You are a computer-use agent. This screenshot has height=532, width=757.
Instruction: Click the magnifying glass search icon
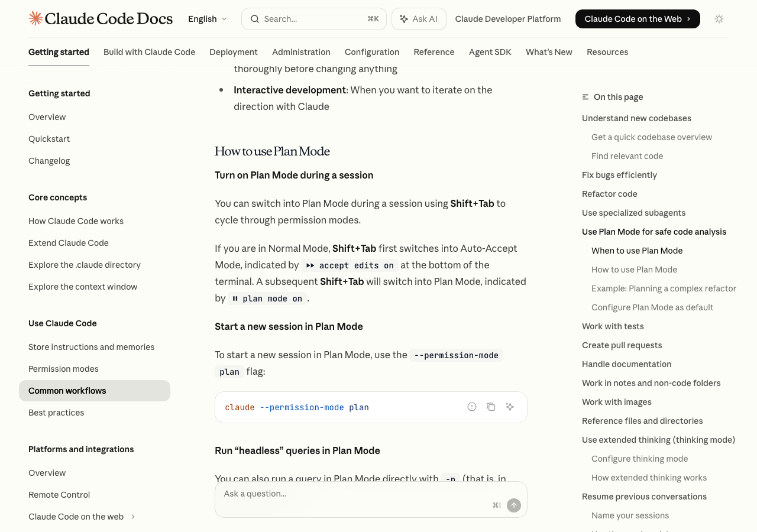pyautogui.click(x=255, y=19)
